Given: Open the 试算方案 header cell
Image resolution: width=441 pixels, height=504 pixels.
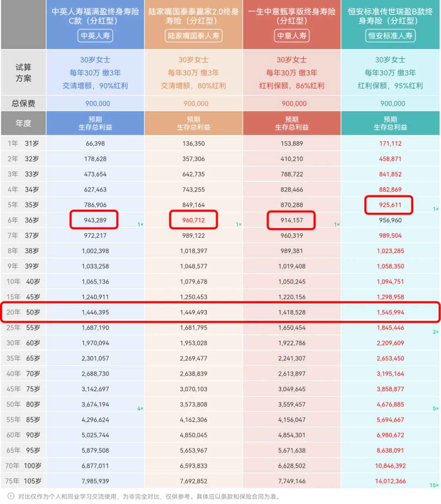Looking at the screenshot, I should coord(23,73).
